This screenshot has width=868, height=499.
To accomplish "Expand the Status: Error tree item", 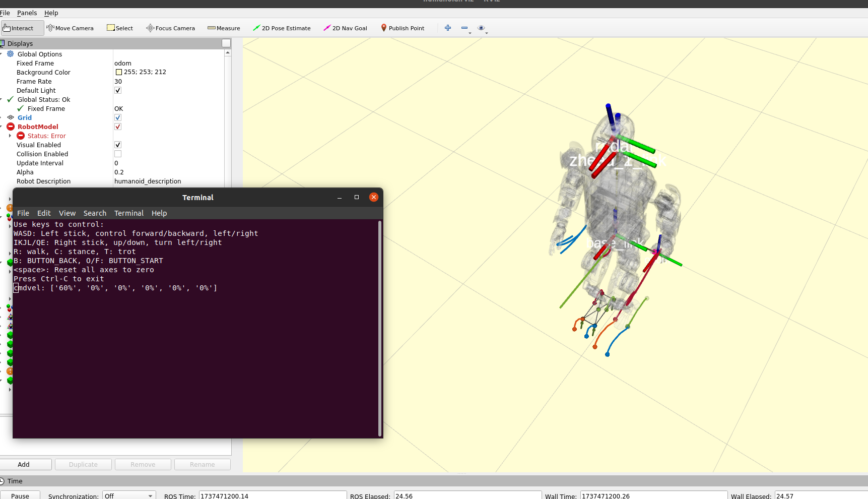I will point(10,136).
